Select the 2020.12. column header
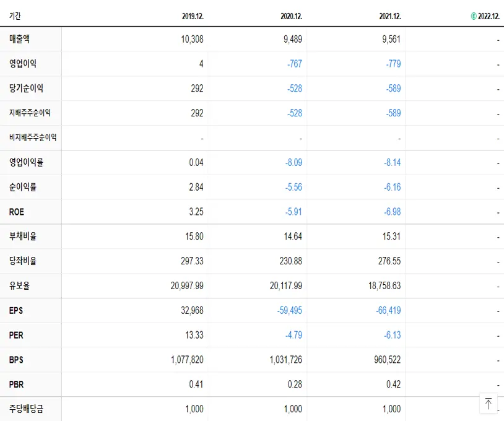The image size is (504, 421). [292, 16]
